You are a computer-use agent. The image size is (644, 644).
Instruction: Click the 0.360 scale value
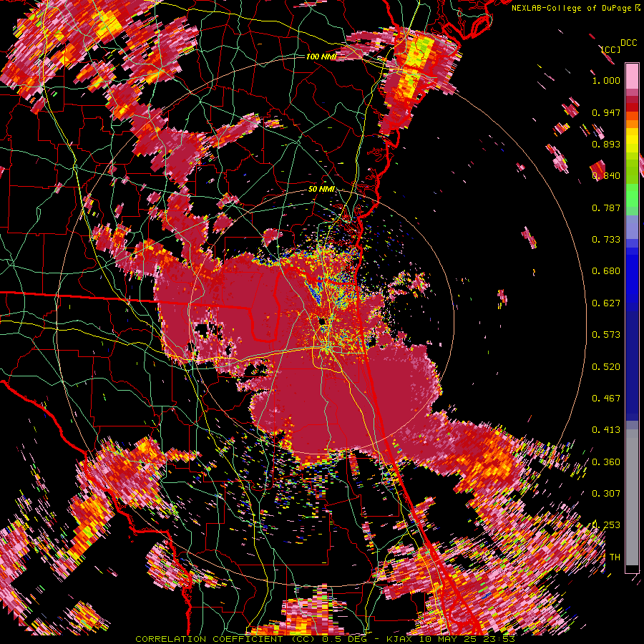coord(606,462)
